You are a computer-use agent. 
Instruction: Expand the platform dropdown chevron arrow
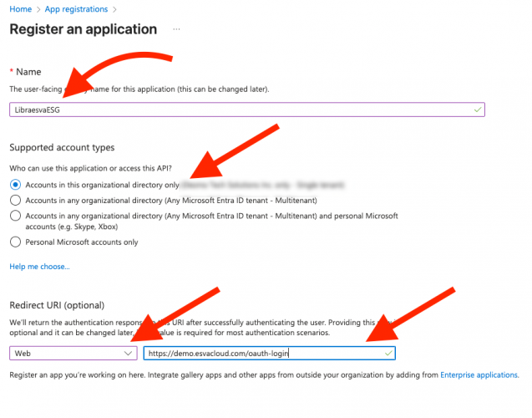(x=128, y=353)
